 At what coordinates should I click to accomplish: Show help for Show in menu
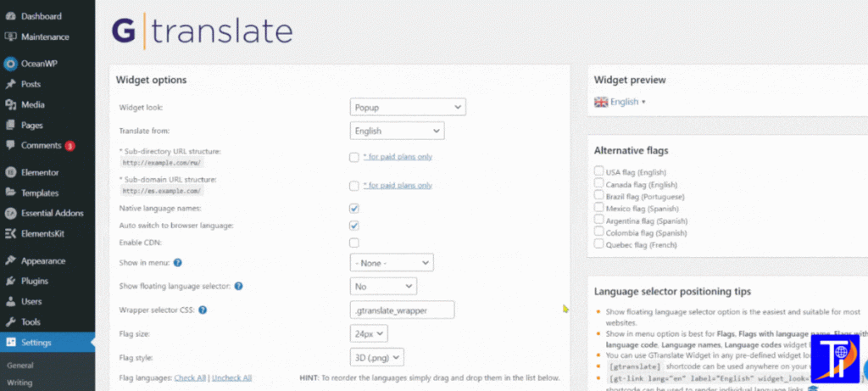177,263
